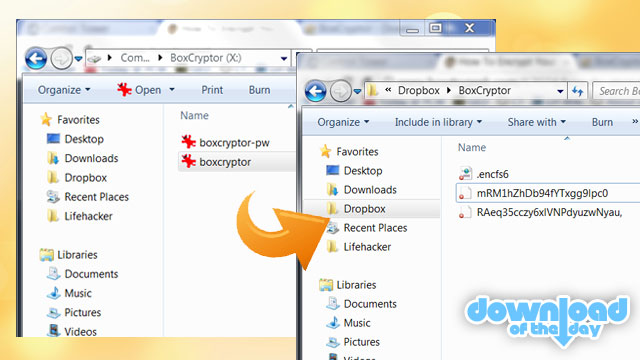Click the Search box in Dropbox window
This screenshot has width=640, height=360.
pyautogui.click(x=616, y=91)
